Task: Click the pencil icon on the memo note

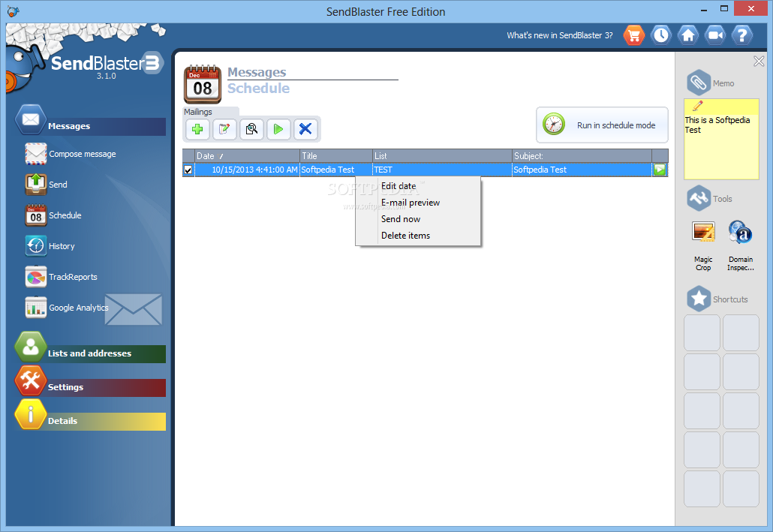Action: pos(697,106)
